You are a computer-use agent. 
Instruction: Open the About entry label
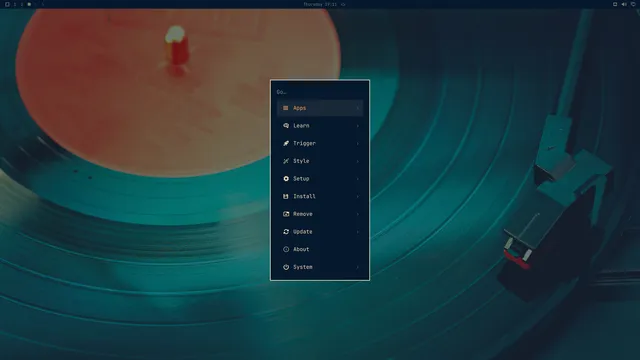(x=301, y=249)
